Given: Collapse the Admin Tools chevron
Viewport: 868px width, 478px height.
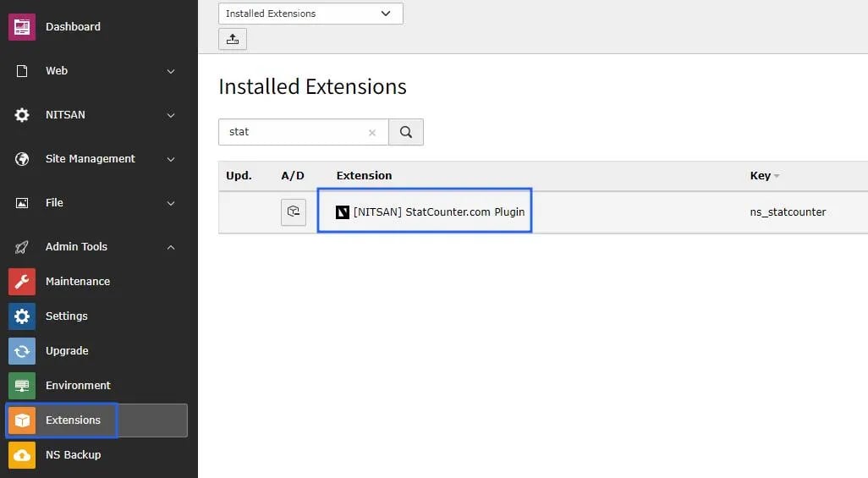Looking at the screenshot, I should point(171,247).
